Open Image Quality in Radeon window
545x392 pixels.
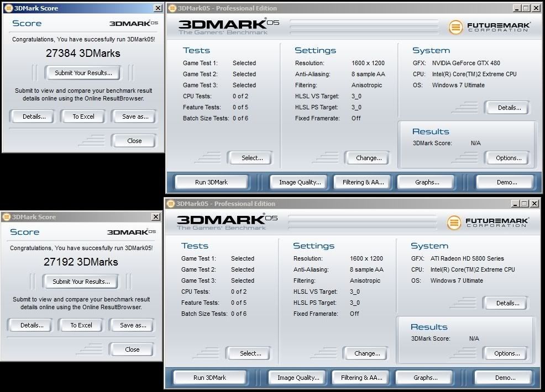298,378
